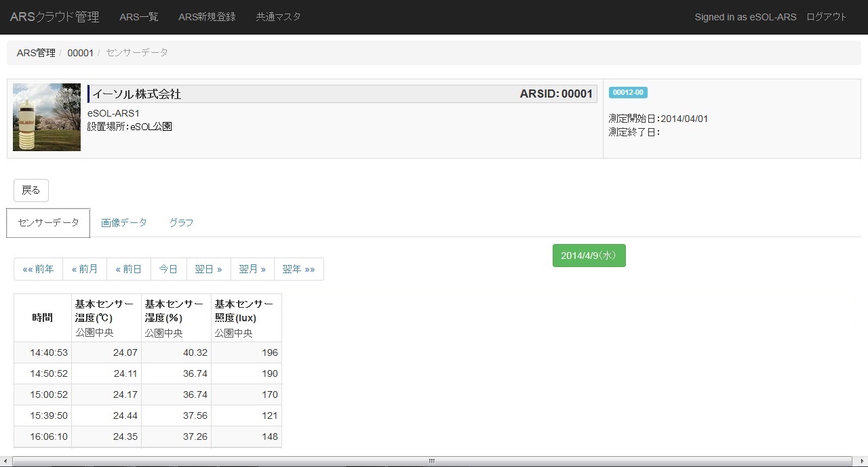Click the green 2014/4/9(水) date button
Image resolution: width=868 pixels, height=467 pixels.
click(589, 256)
